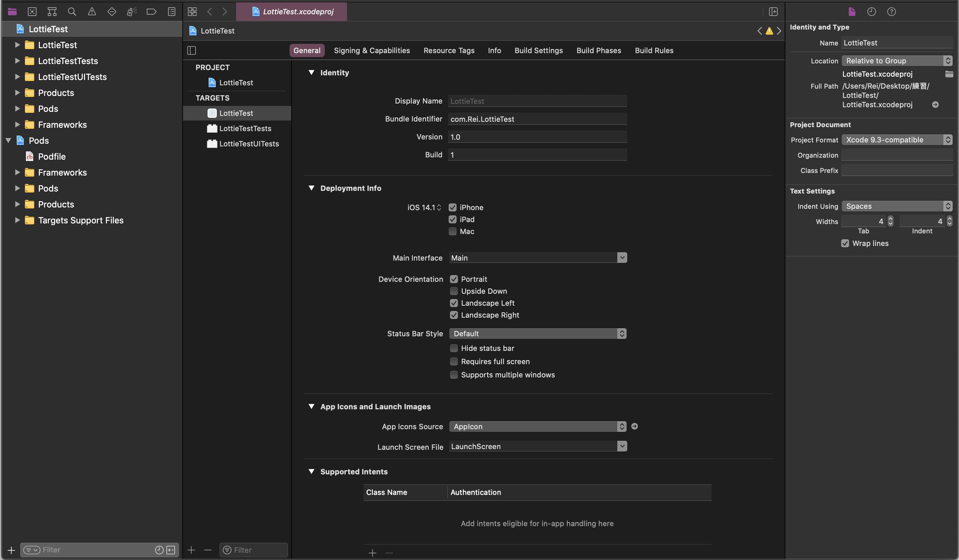Add an editor on the right
Image resolution: width=959 pixels, height=560 pixels.
tap(773, 12)
